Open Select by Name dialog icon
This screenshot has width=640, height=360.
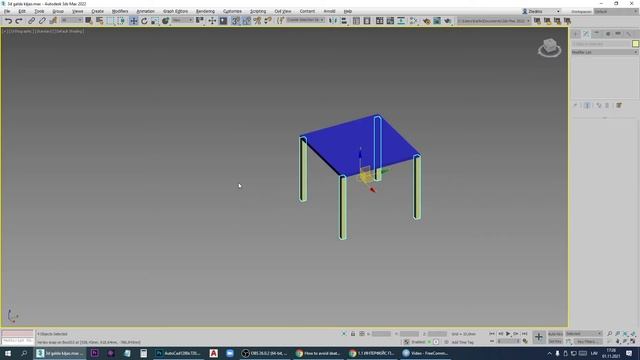tap(99, 20)
